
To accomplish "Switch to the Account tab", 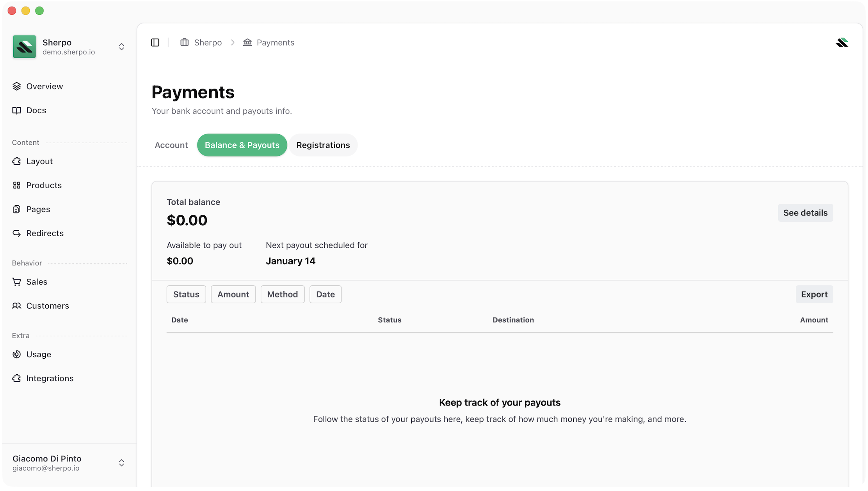I will 171,145.
